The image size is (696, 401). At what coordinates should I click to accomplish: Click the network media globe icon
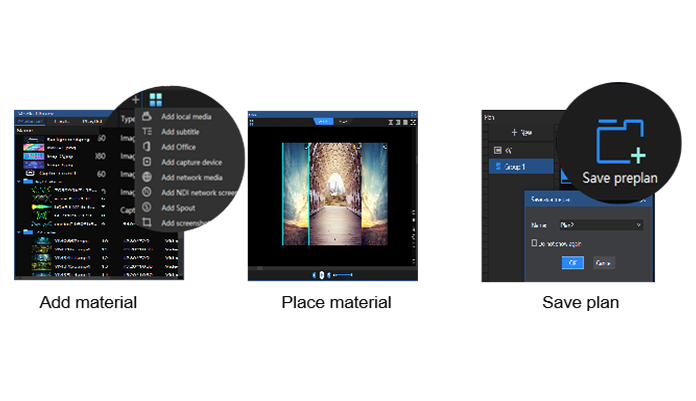coord(147,177)
